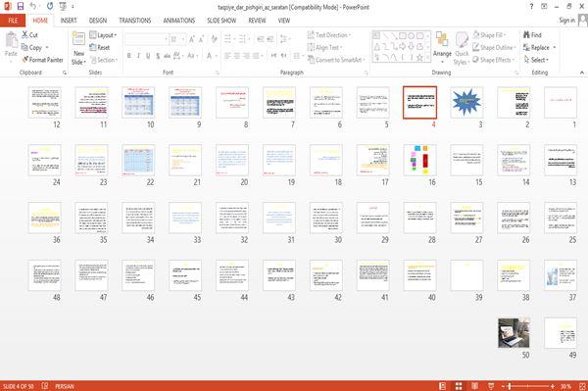Image resolution: width=588 pixels, height=391 pixels.
Task: Switch to Normal view in status bar
Action: [443, 386]
